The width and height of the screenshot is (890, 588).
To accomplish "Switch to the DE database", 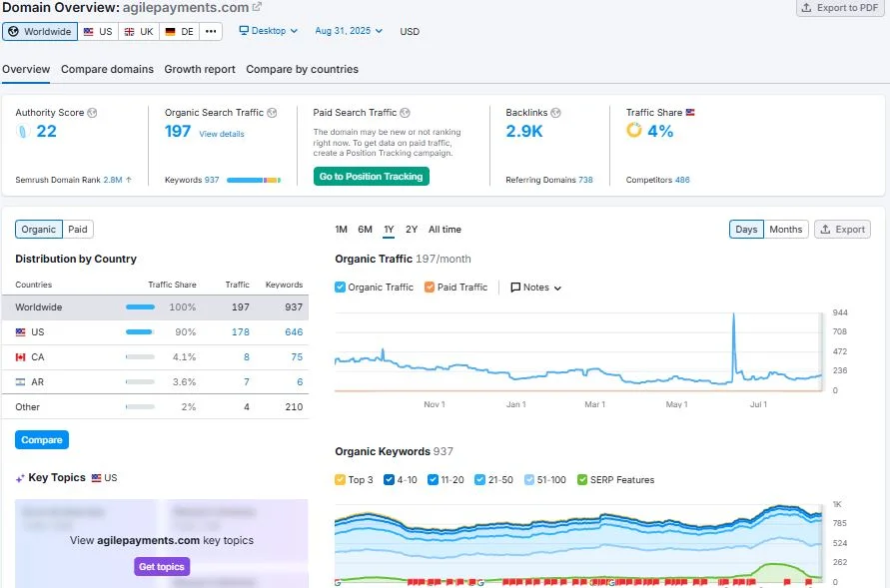I will pos(180,31).
